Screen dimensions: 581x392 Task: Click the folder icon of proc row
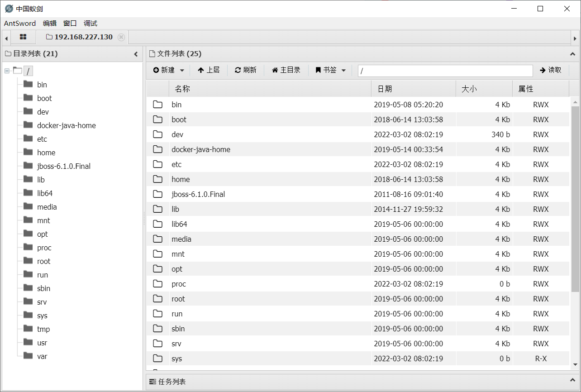[157, 284]
